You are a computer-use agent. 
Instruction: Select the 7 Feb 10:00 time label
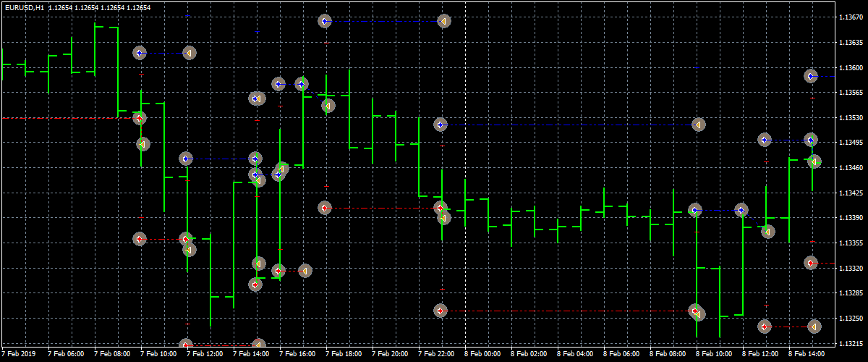[159, 355]
